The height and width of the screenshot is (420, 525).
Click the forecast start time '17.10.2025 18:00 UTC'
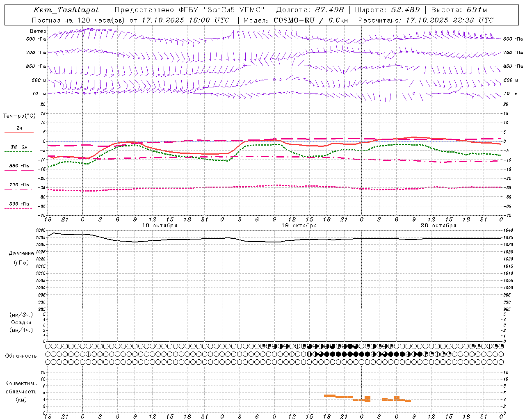[185, 20]
